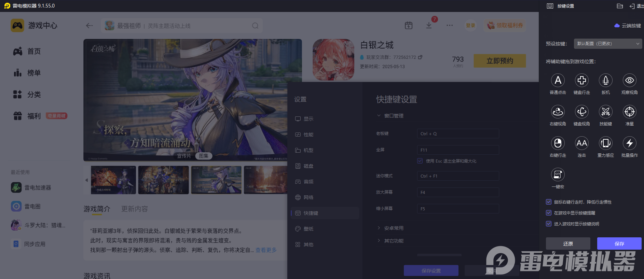
Task: Toggle 鼠标右键行走时降低行走惯性 checkbox
Action: [549, 202]
